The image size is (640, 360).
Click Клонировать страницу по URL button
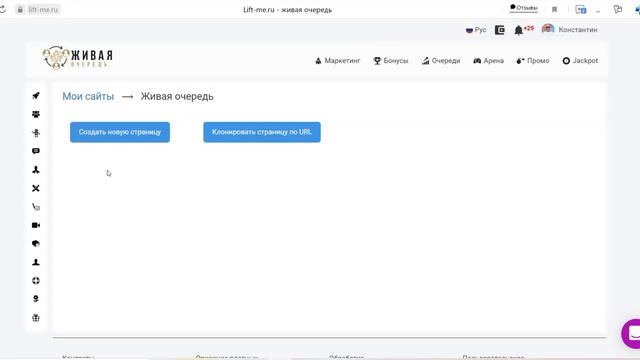(262, 132)
